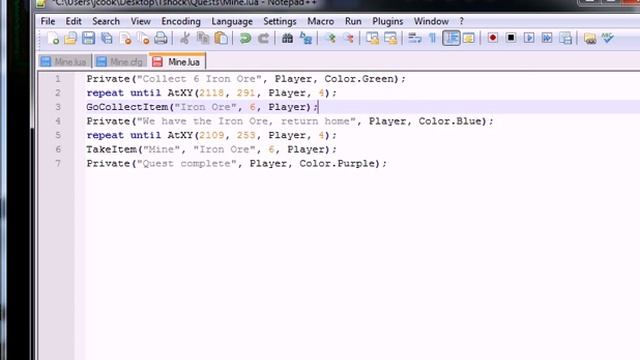Click "We have the Iron Ore, return home" string
Screen dimensions: 640x360
[246, 121]
